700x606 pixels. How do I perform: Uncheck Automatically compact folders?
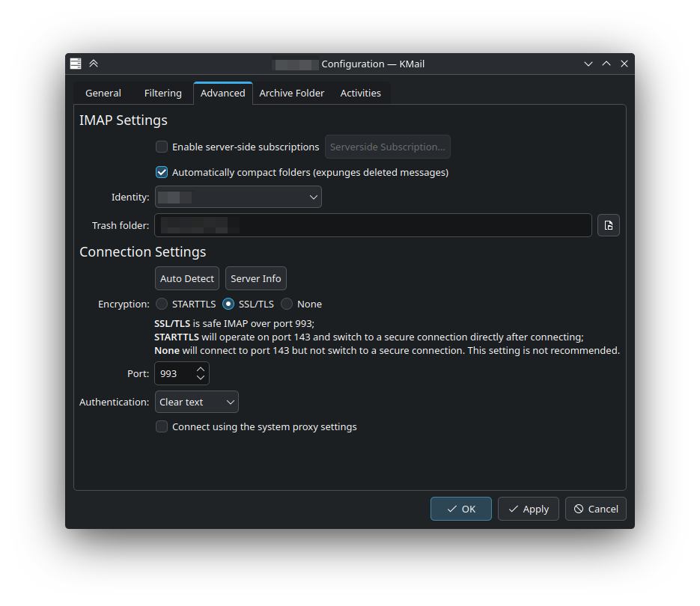coord(162,172)
